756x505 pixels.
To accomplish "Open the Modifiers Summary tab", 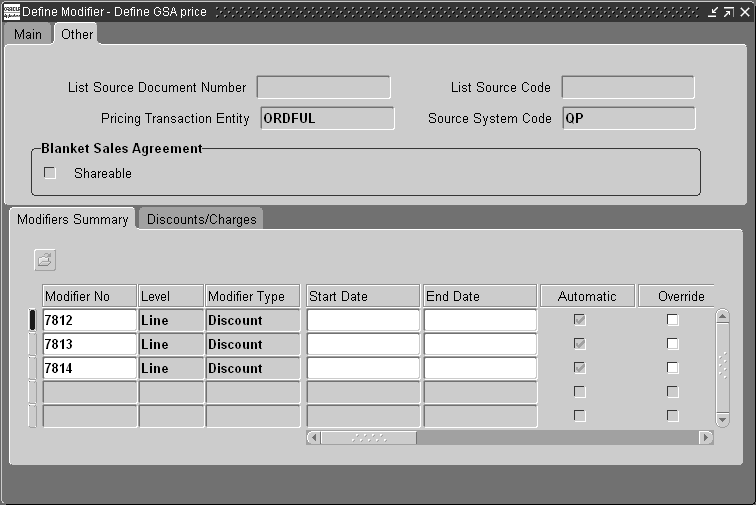I will pos(73,219).
